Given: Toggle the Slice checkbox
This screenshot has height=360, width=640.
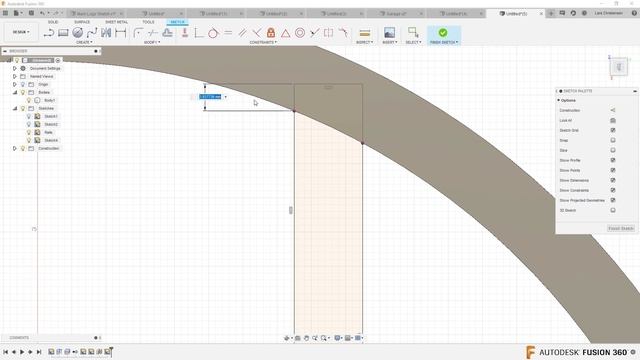Looking at the screenshot, I should point(613,150).
